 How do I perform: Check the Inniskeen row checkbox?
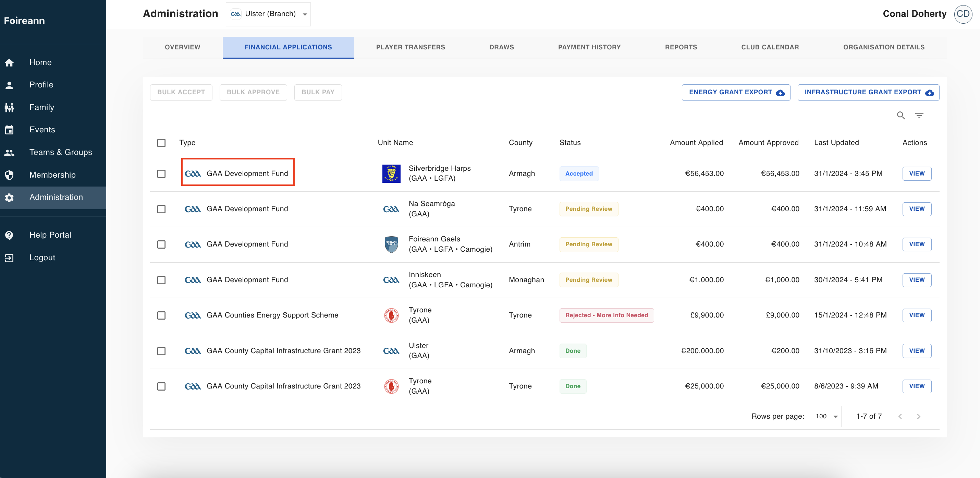tap(161, 280)
